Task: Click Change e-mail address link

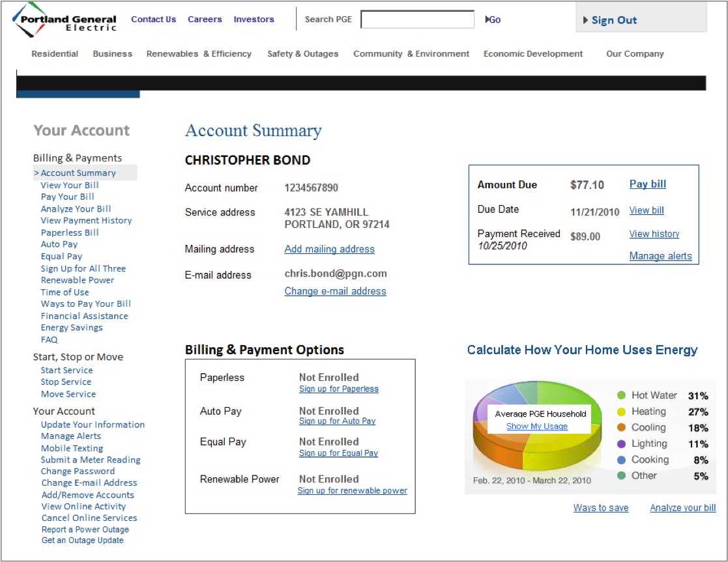Action: 335,292
